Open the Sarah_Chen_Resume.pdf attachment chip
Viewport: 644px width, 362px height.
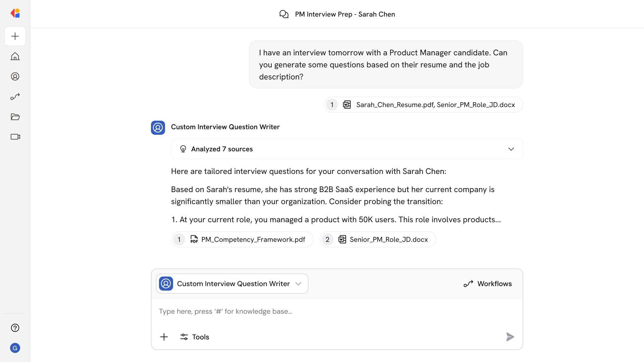(x=423, y=105)
